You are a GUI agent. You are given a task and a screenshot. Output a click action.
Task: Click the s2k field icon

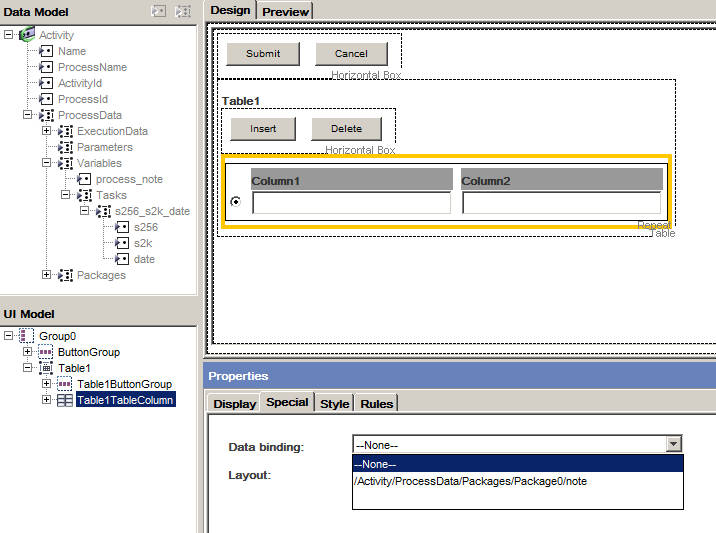pyautogui.click(x=122, y=243)
